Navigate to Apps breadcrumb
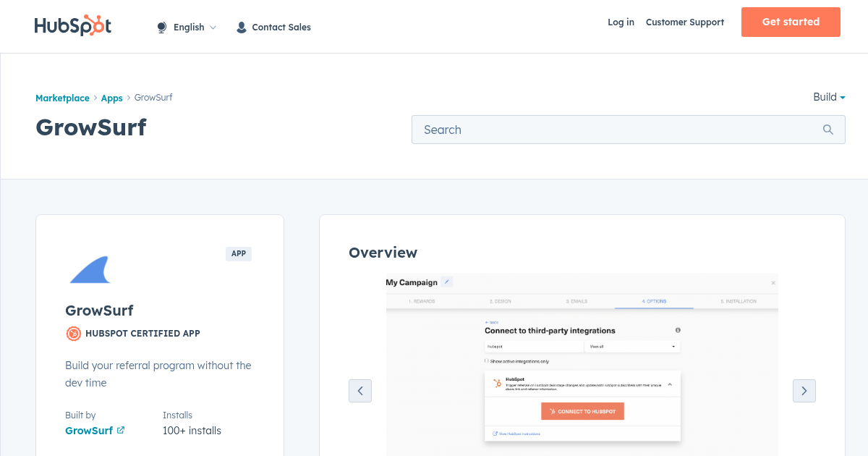This screenshot has height=456, width=868. pyautogui.click(x=112, y=98)
